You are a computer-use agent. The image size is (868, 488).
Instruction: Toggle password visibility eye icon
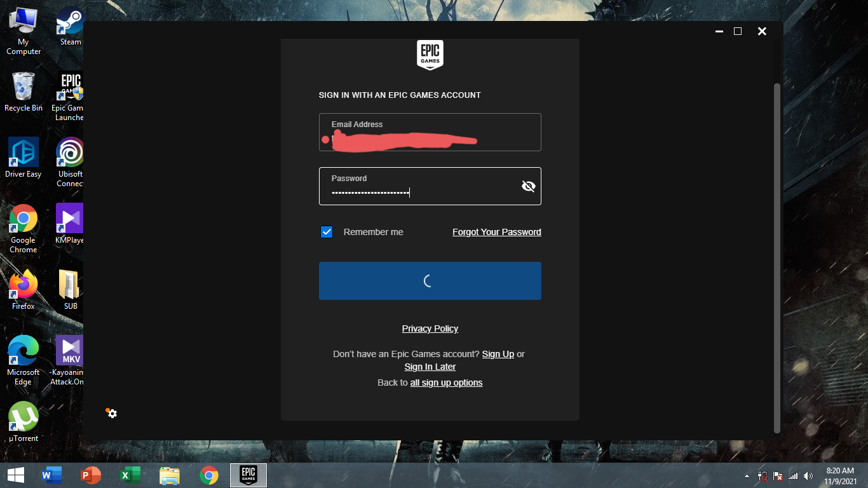tap(528, 186)
